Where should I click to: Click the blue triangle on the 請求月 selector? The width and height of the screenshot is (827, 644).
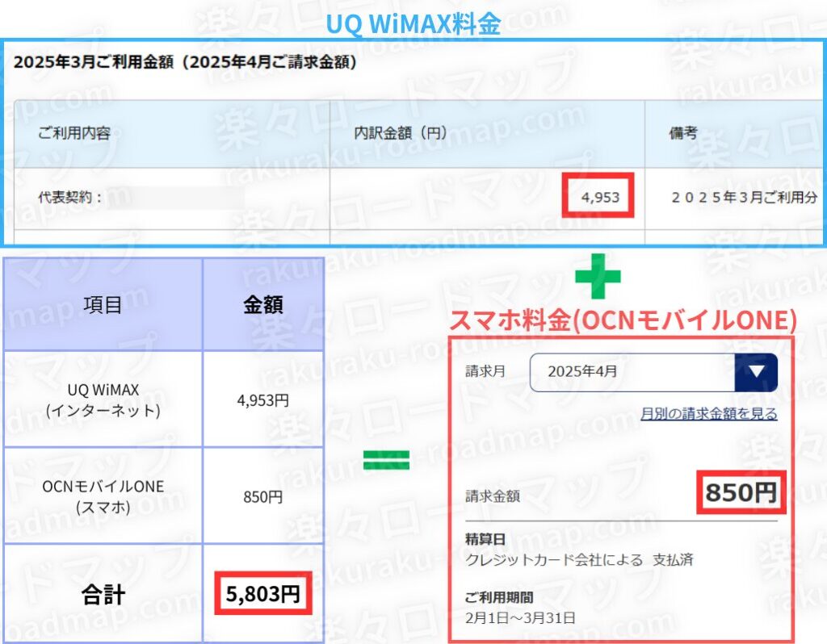point(758,371)
